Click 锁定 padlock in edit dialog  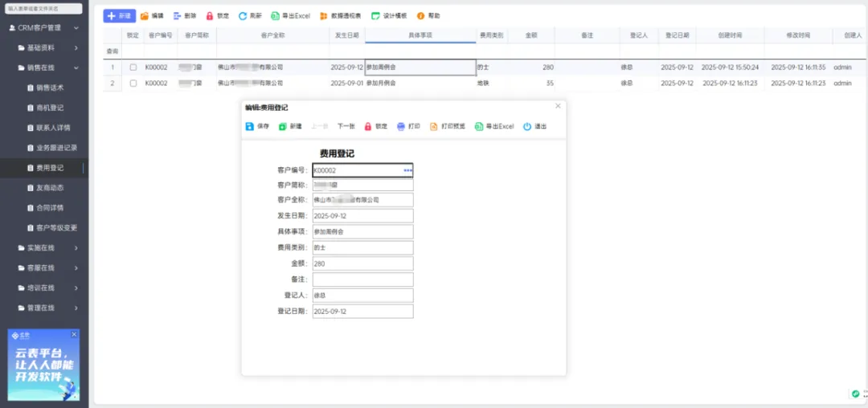[368, 127]
